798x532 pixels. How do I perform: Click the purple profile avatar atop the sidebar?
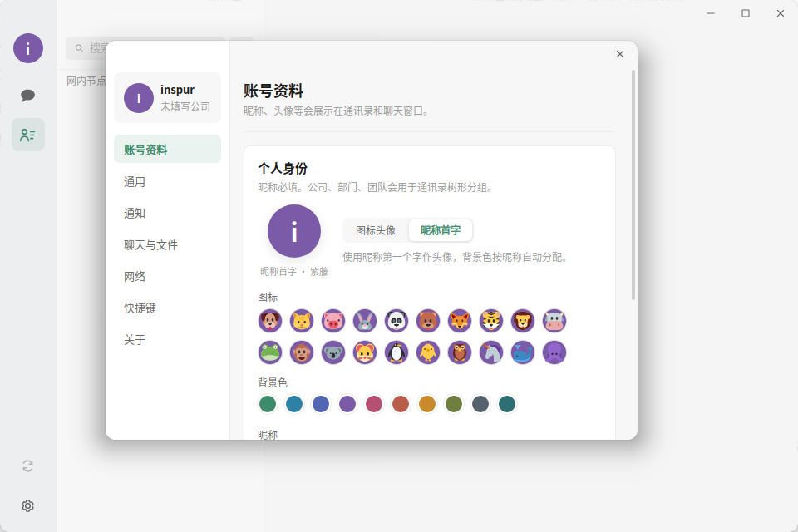point(28,48)
